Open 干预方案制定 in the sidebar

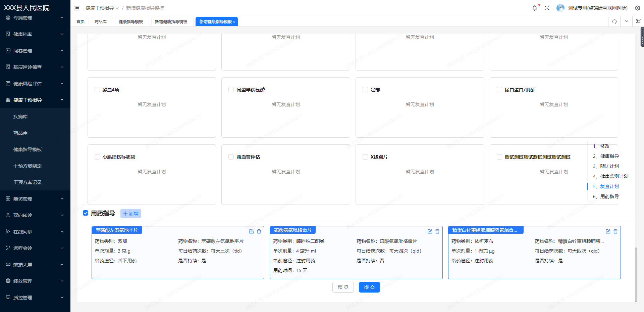tap(28, 166)
